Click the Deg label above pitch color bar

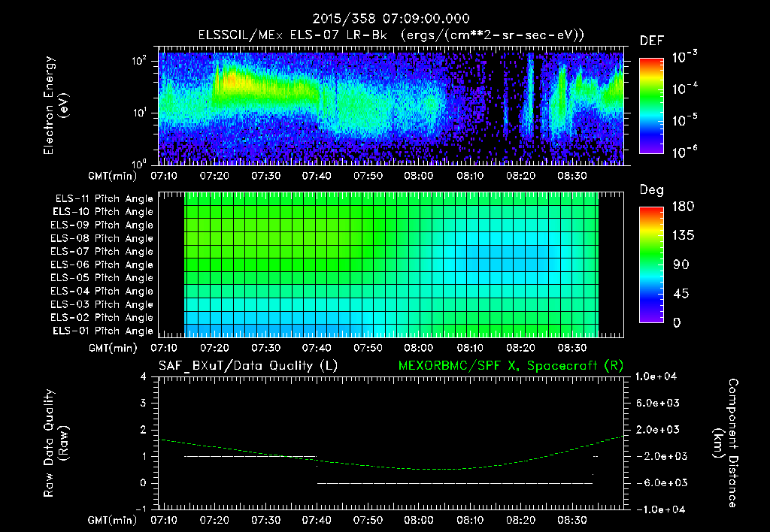tap(652, 190)
